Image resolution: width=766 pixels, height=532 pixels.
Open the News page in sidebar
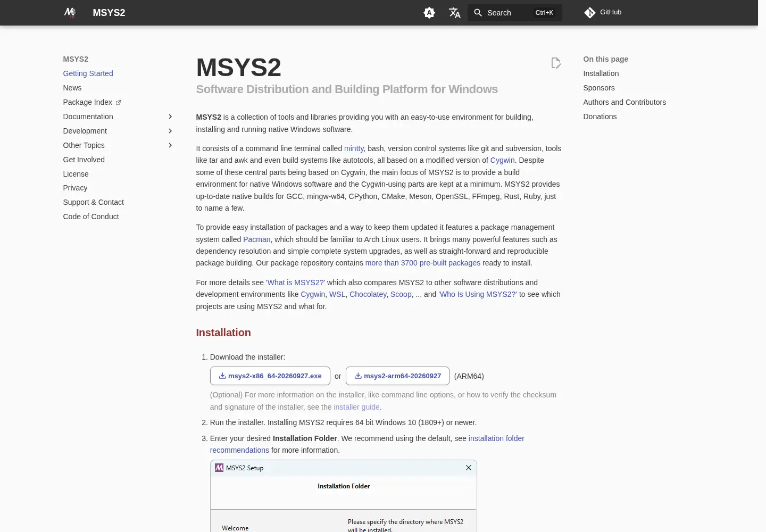coord(72,88)
